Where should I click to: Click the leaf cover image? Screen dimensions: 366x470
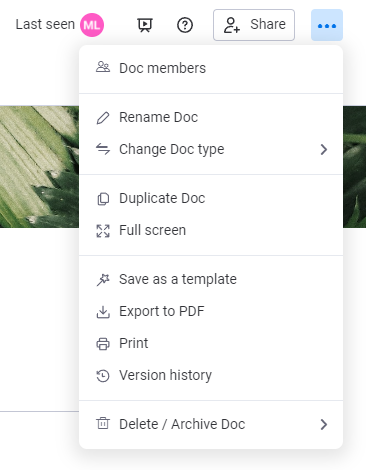[x=39, y=167]
